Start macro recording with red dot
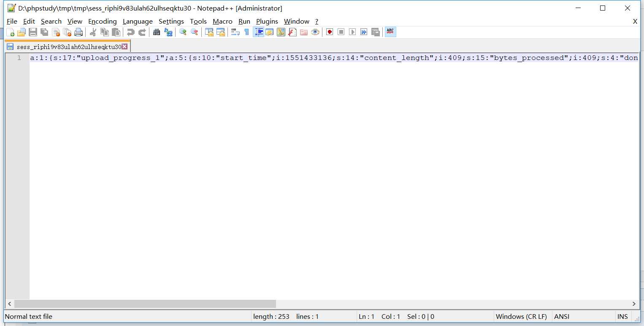644x326 pixels. click(330, 32)
